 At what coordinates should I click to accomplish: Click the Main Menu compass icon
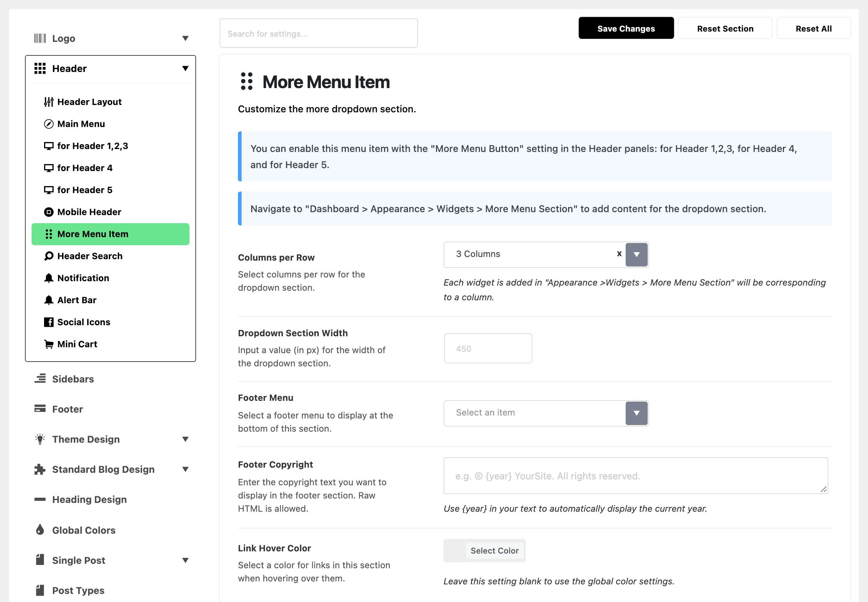click(49, 124)
